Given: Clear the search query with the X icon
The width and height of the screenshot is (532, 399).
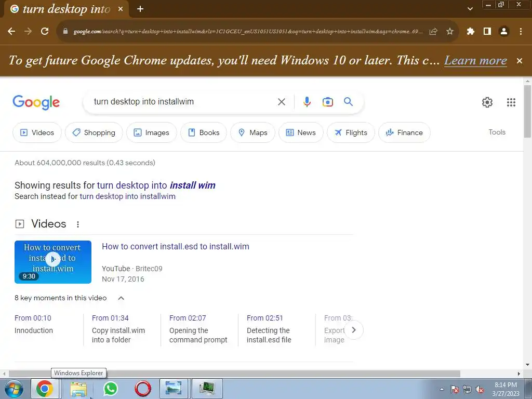Looking at the screenshot, I should coord(282,102).
